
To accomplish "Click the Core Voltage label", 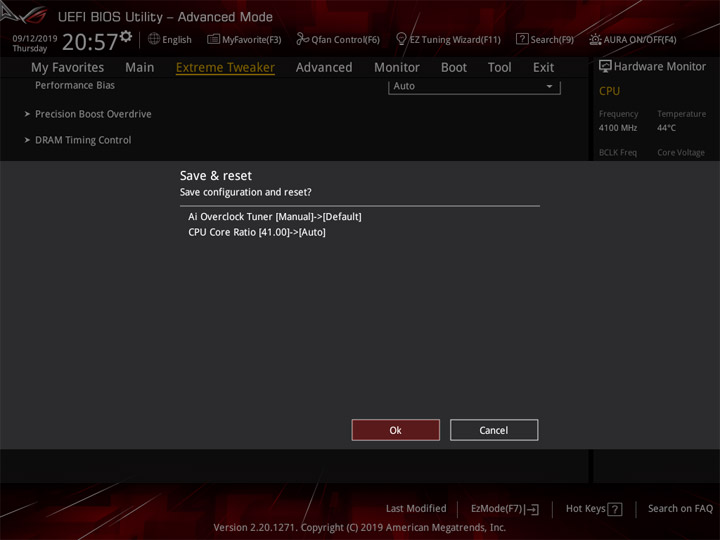I will pyautogui.click(x=681, y=152).
